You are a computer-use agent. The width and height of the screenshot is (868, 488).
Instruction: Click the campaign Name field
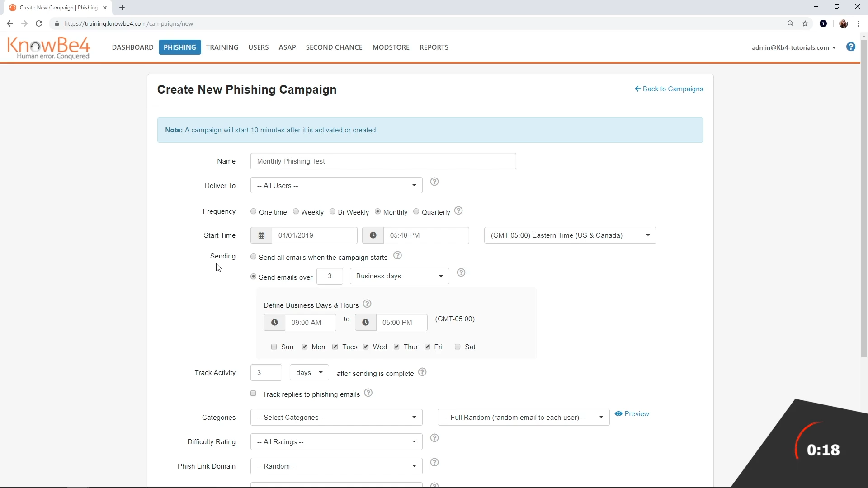click(x=383, y=161)
